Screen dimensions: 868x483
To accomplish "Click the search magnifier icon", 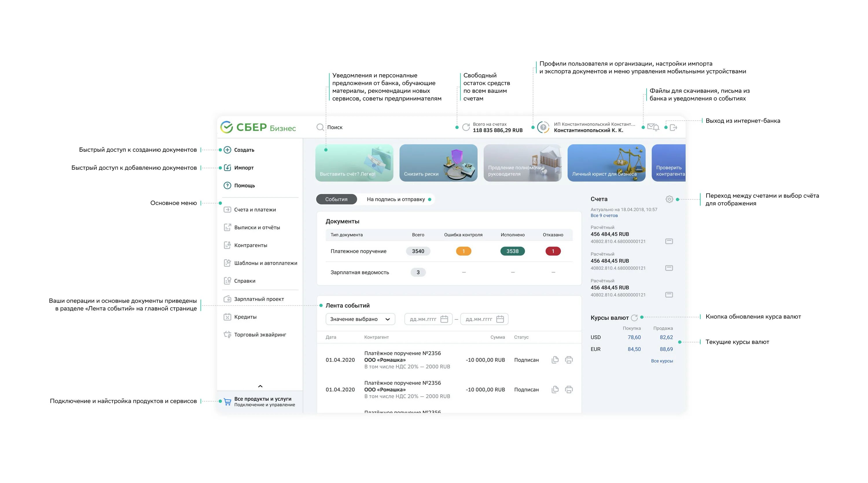I will point(320,127).
